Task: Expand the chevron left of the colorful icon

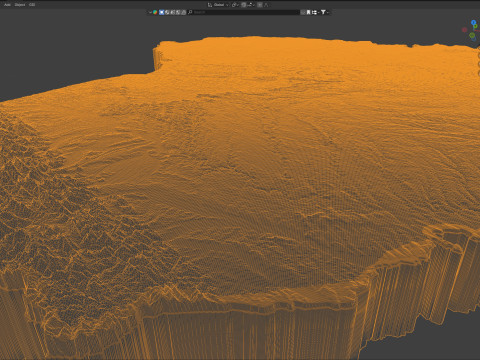Action: pos(150,12)
